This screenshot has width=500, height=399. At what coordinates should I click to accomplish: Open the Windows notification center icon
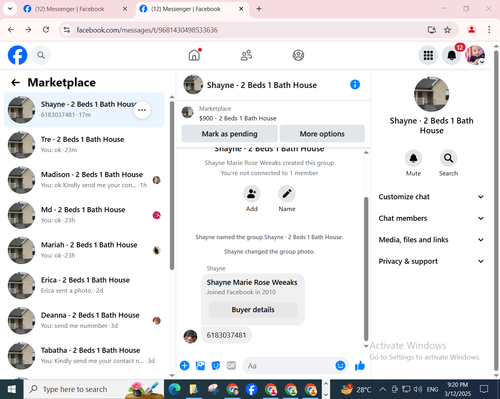tap(484, 389)
